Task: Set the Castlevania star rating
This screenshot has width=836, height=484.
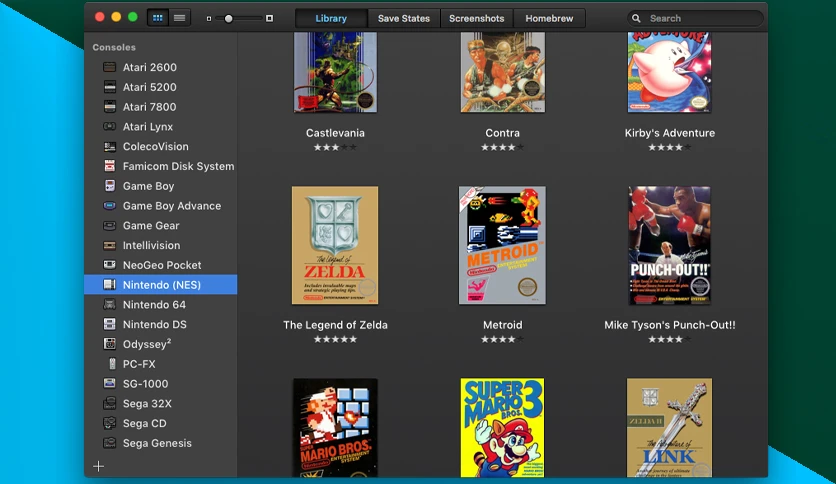Action: pos(335,147)
